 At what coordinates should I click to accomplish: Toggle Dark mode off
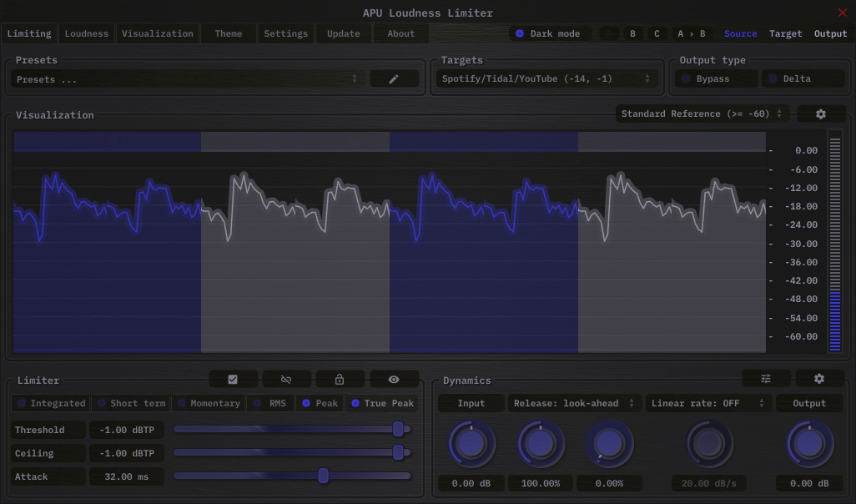(551, 33)
